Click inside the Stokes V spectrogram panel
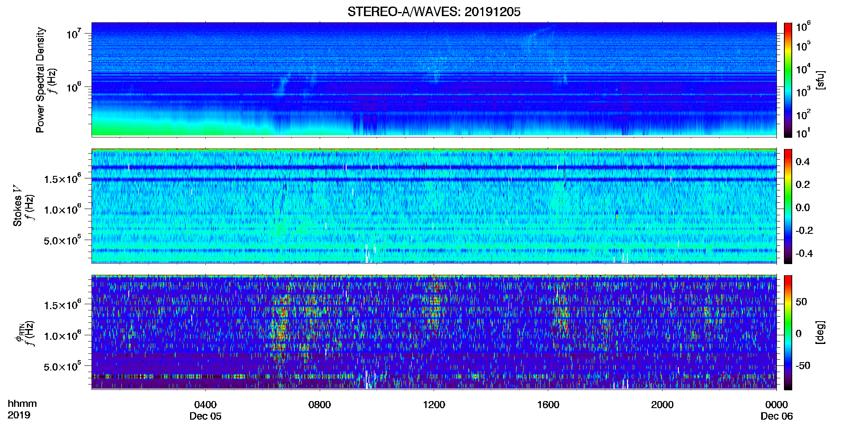The height and width of the screenshot is (447, 868). click(434, 206)
